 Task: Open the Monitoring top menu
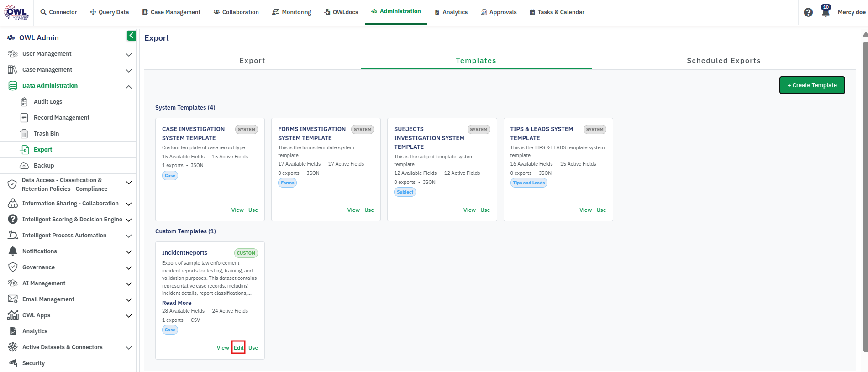pos(292,12)
